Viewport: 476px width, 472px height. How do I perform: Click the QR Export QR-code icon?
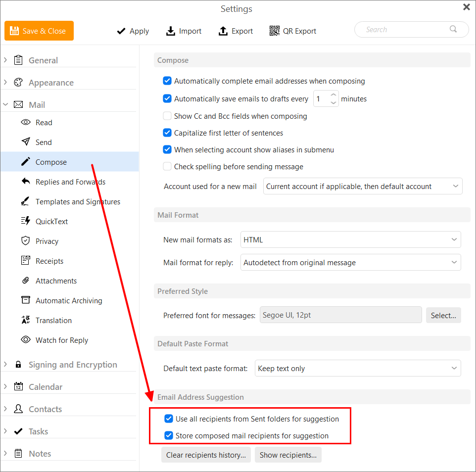[x=275, y=31]
